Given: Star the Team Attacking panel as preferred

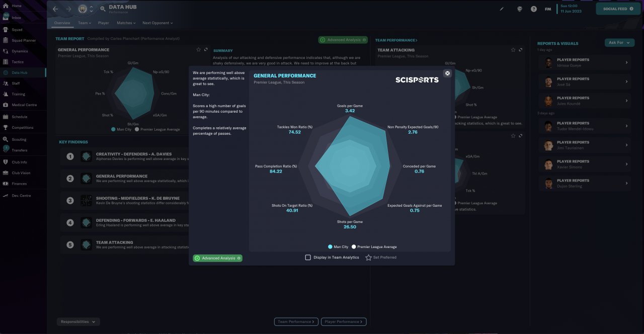Looking at the screenshot, I should pos(513,50).
